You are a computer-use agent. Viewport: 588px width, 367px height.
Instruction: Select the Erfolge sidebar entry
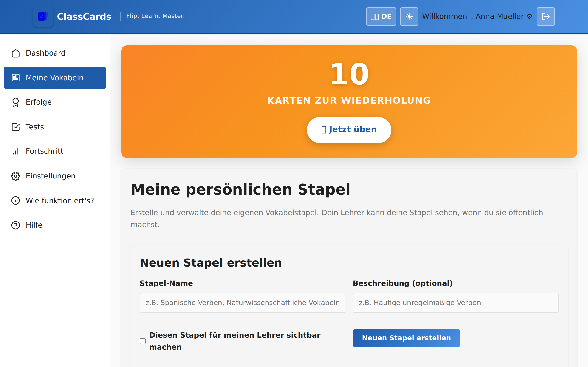tap(39, 102)
